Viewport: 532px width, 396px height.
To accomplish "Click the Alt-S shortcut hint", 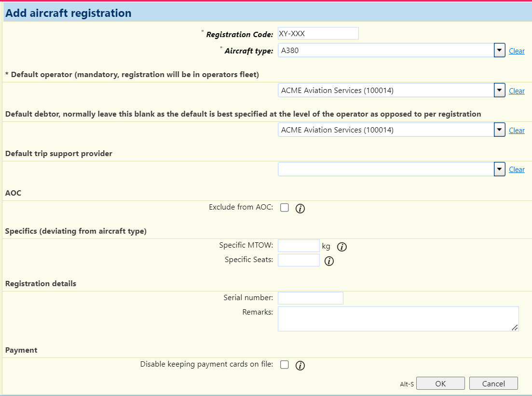I will 407,384.
